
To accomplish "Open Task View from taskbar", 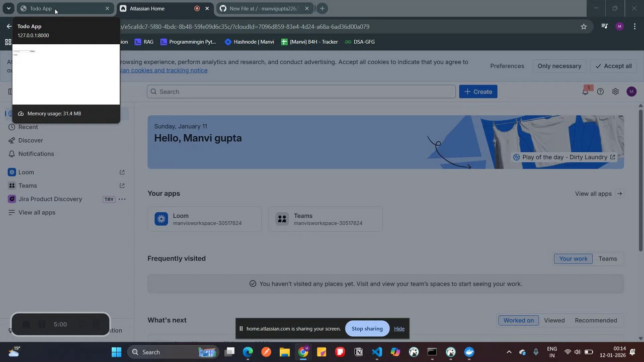I will point(229,352).
